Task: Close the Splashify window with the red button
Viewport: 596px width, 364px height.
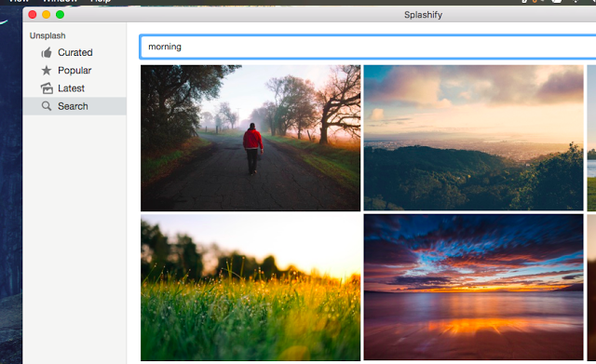Action: tap(33, 15)
